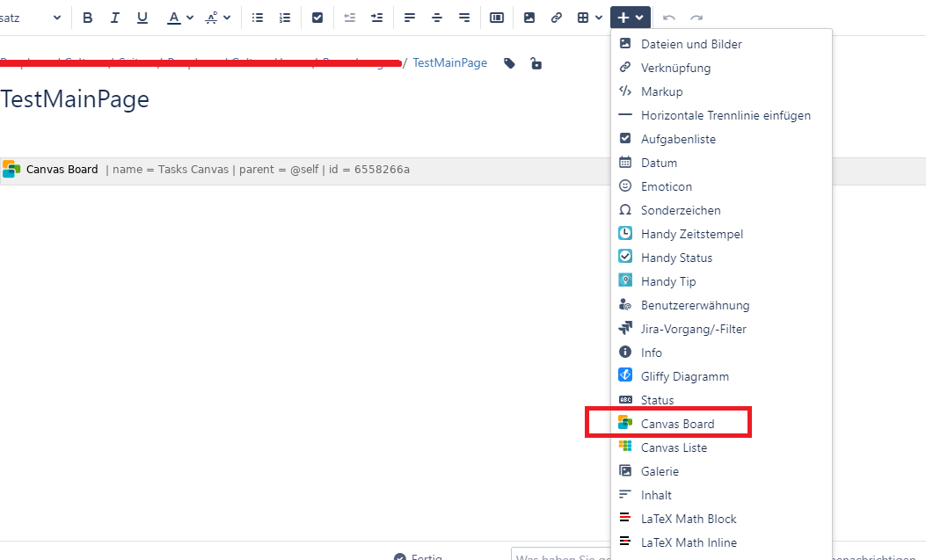Viewport: 926px width, 560px height.
Task: Outdent the current paragraph
Action: tap(350, 18)
